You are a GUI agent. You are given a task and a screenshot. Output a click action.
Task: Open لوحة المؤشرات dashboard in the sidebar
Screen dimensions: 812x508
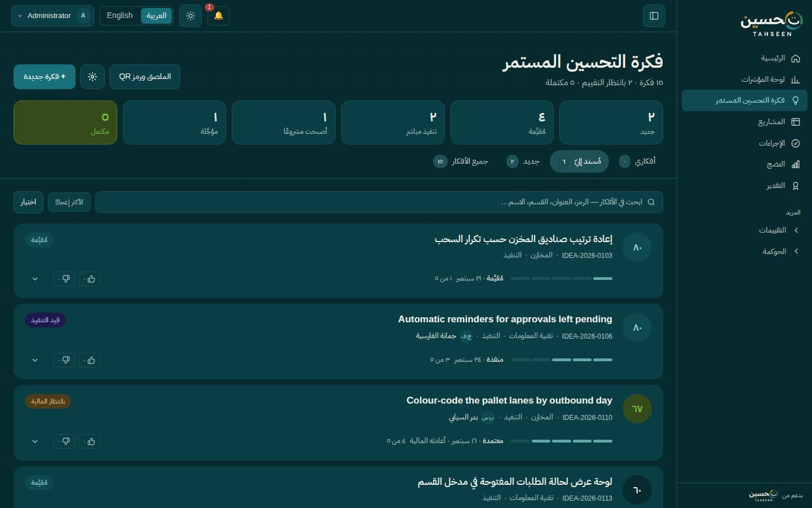(x=744, y=80)
